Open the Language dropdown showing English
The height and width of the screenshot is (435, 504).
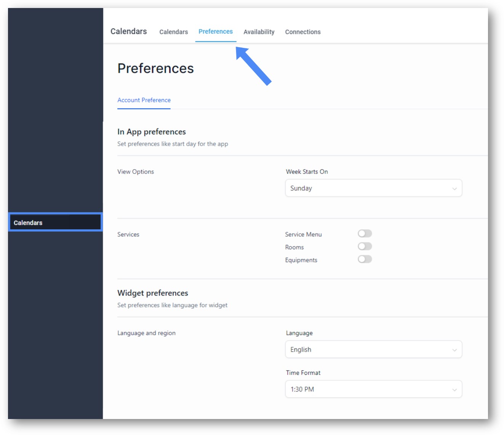pyautogui.click(x=373, y=350)
